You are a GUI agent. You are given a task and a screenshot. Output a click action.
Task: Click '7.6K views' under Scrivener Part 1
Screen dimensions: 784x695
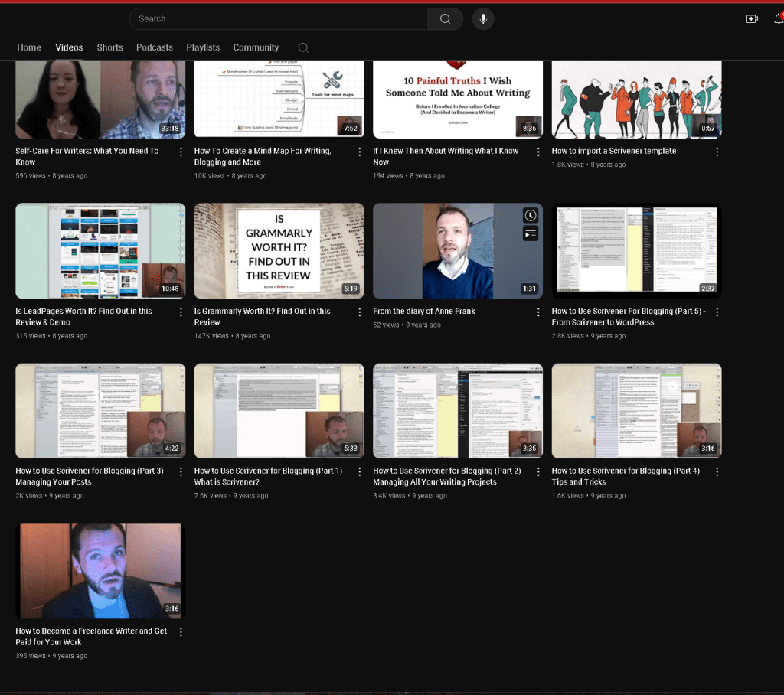point(211,496)
